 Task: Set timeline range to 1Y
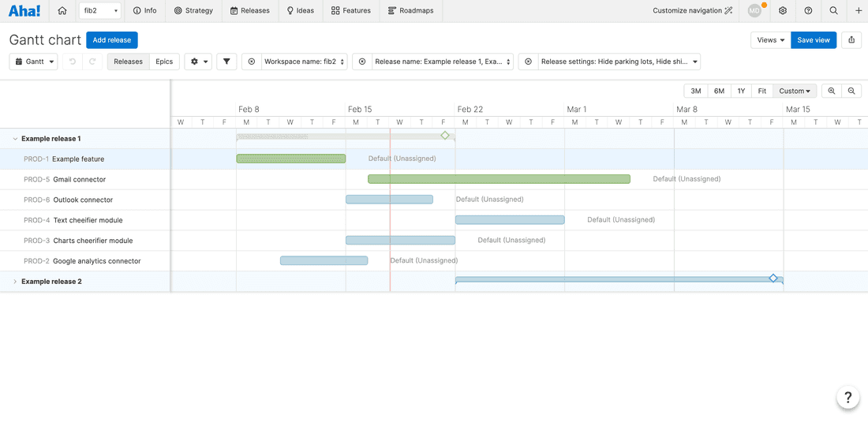pyautogui.click(x=741, y=91)
